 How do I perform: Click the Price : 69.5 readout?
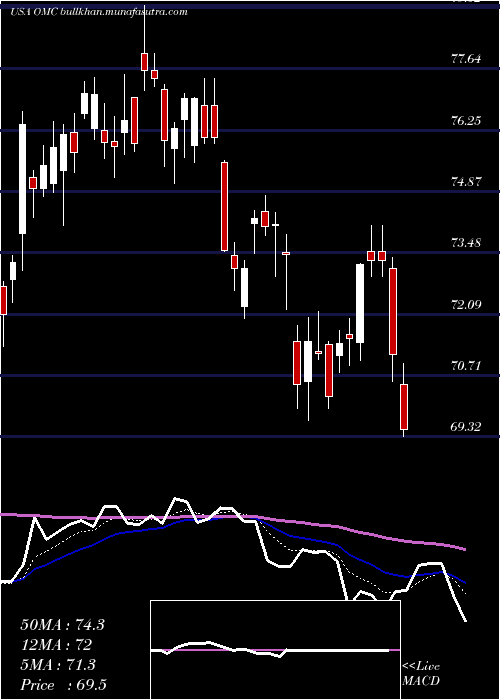63,685
